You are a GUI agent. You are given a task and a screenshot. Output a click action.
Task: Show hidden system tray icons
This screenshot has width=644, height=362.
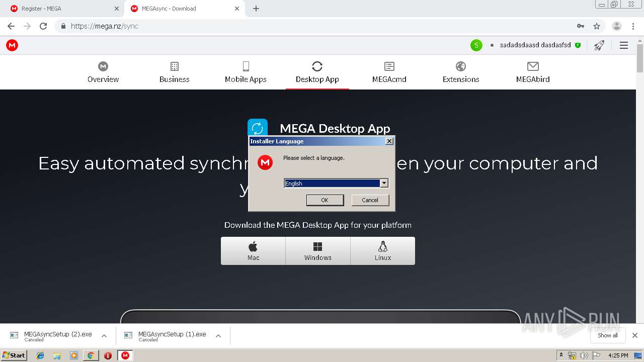click(561, 355)
